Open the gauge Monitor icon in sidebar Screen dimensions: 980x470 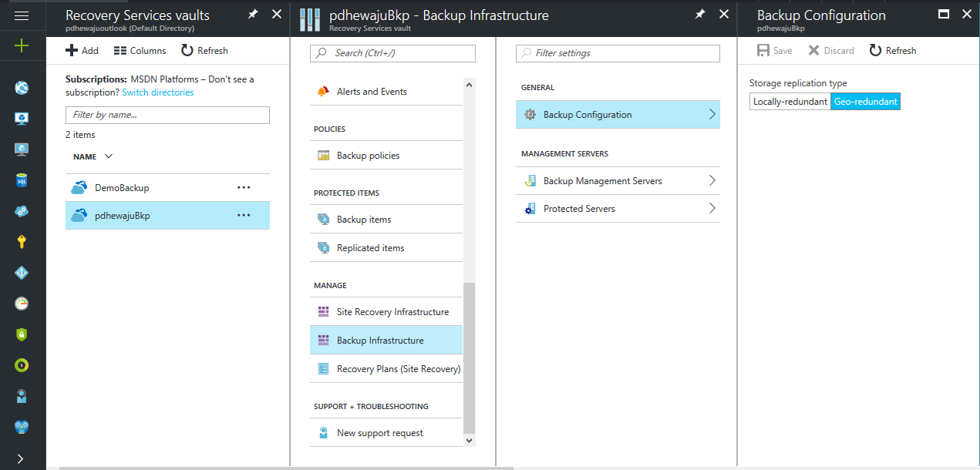coord(22,304)
